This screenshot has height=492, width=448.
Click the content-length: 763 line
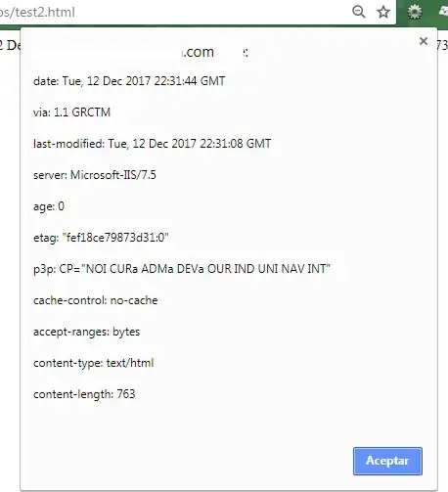coord(84,394)
